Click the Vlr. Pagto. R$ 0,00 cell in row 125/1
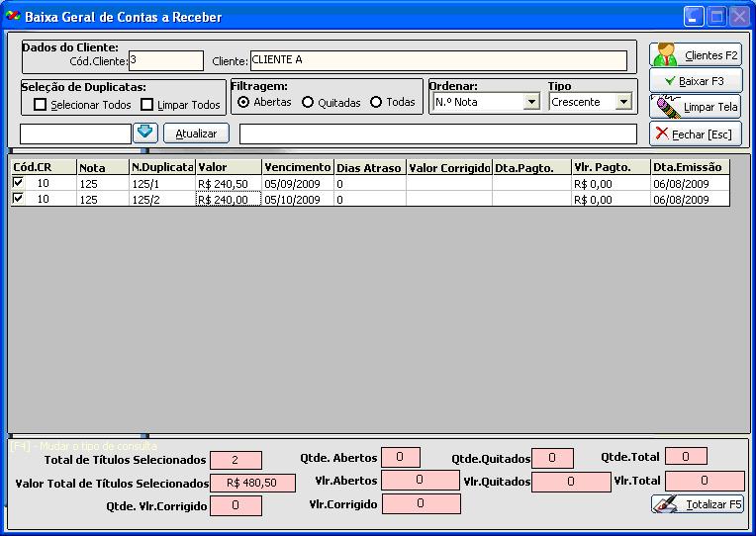 pyautogui.click(x=611, y=184)
